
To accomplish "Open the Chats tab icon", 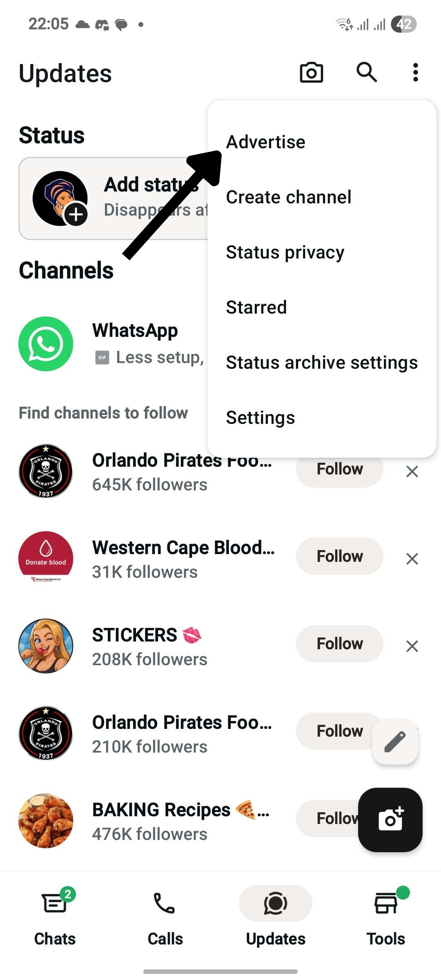I will pos(55,903).
